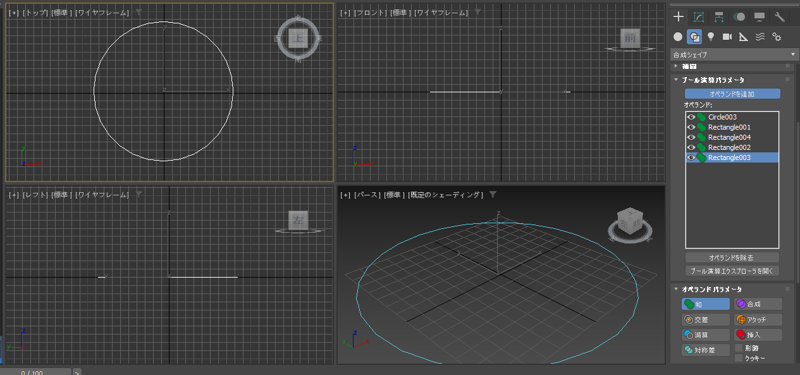Open the Hierarchy panel tab
This screenshot has width=800, height=375.
click(719, 17)
